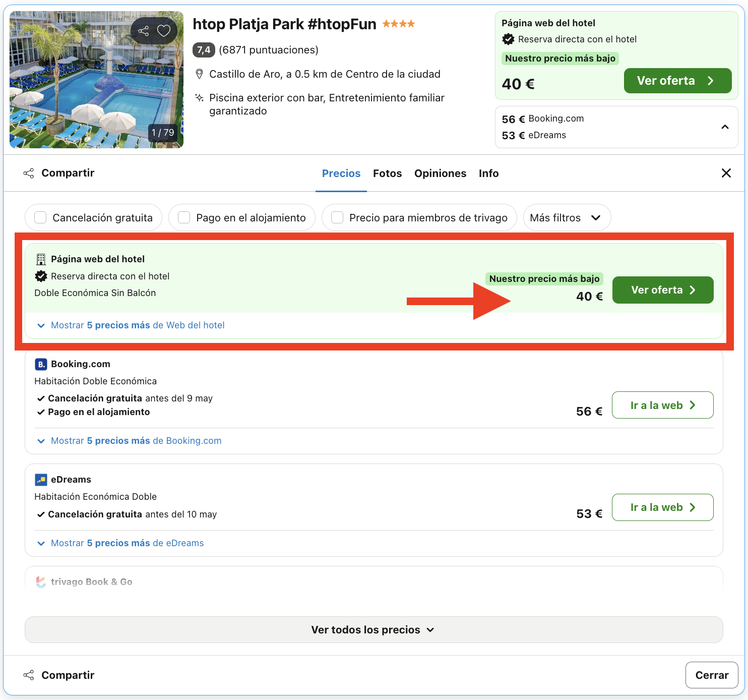Click the eDreams logo icon
The height and width of the screenshot is (700, 748).
tap(41, 480)
